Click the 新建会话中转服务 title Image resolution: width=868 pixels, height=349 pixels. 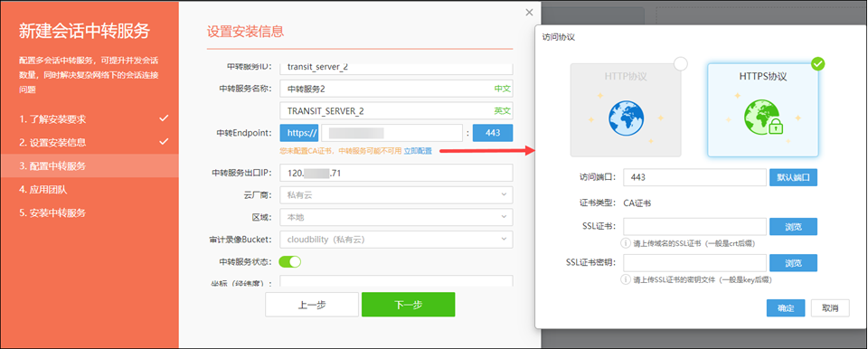pyautogui.click(x=84, y=31)
